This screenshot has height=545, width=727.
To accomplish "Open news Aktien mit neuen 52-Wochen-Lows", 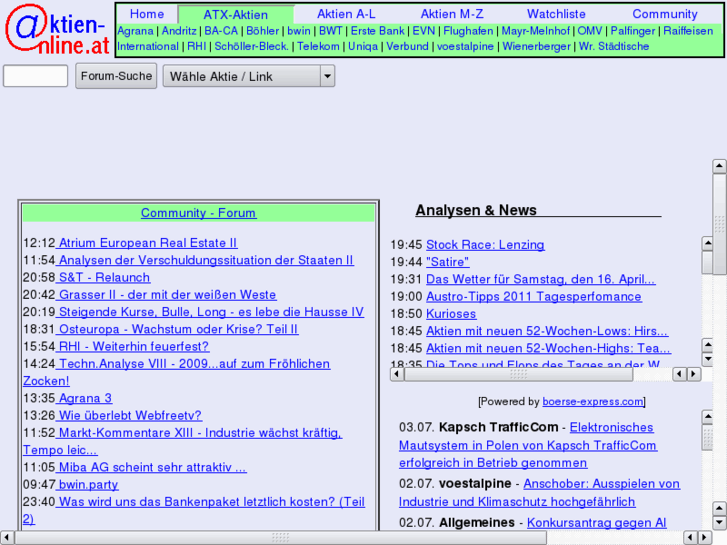I will click(x=547, y=331).
